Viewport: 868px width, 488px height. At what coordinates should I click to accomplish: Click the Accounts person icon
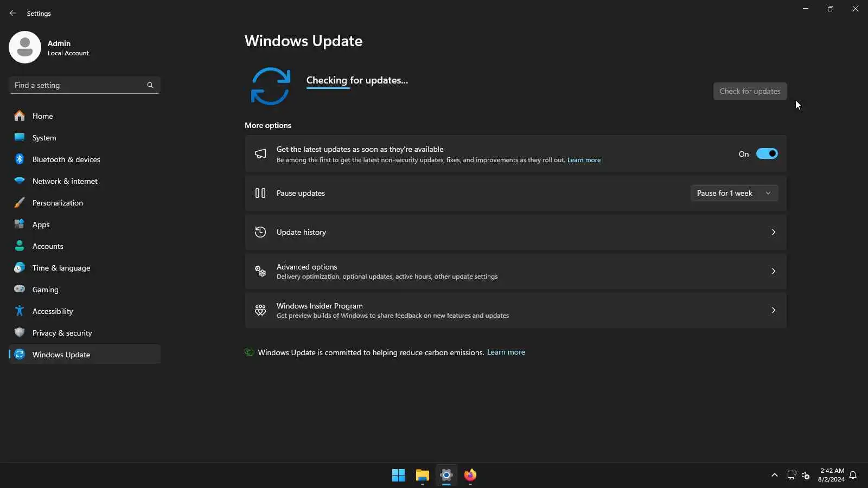pos(20,246)
